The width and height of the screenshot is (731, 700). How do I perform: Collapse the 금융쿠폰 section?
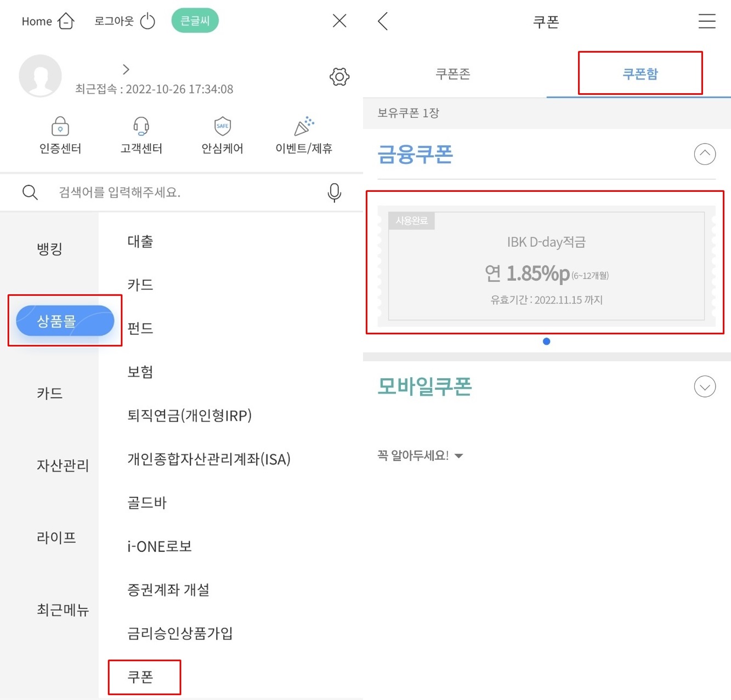(705, 154)
